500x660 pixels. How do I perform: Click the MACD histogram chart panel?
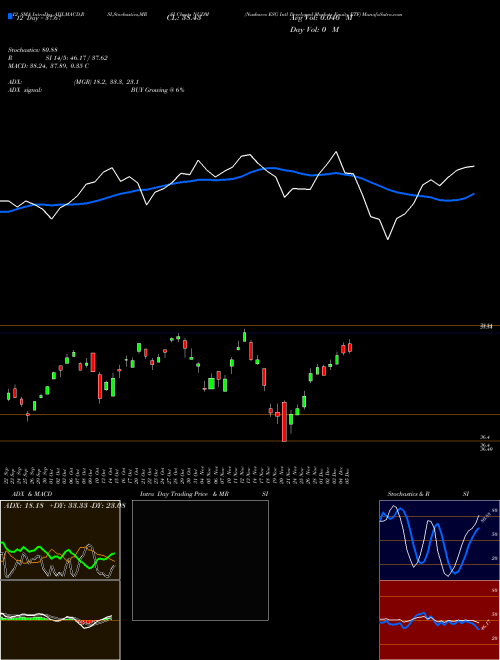(x=60, y=620)
